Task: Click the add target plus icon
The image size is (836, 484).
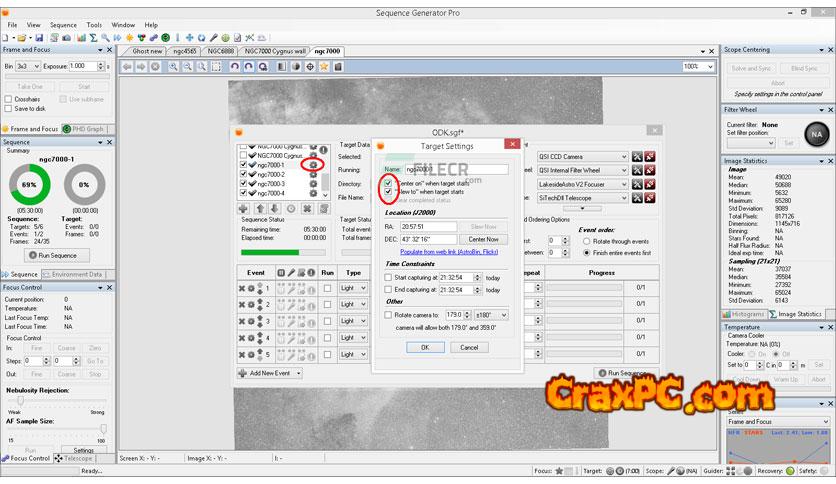Action: click(244, 209)
